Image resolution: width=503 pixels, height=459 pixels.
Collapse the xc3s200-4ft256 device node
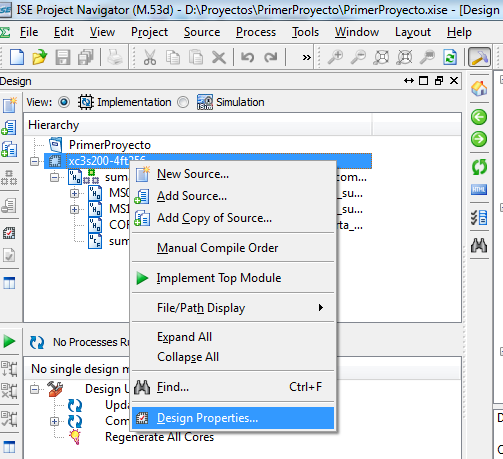coord(35,162)
